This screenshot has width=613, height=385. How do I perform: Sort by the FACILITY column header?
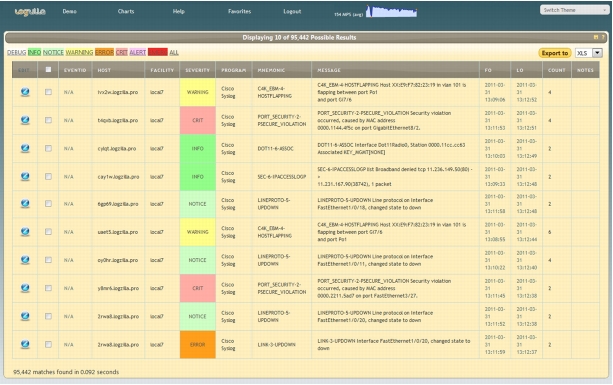pos(162,70)
